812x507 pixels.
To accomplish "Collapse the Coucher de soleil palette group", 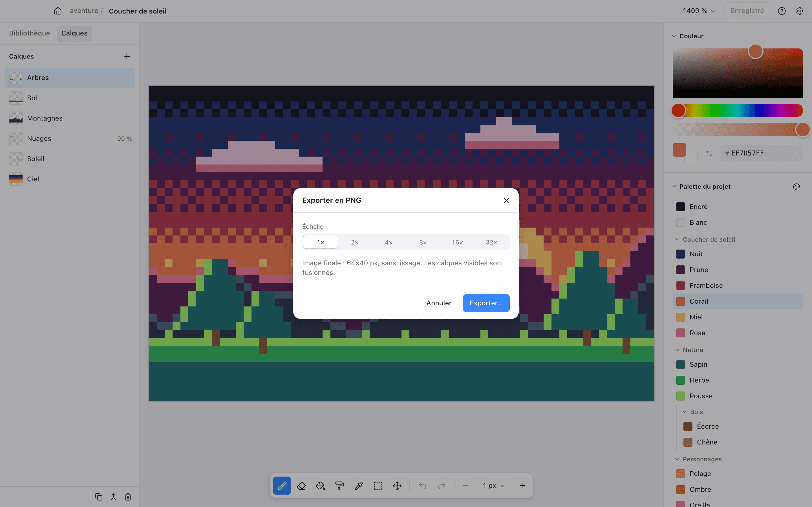I will click(x=677, y=239).
